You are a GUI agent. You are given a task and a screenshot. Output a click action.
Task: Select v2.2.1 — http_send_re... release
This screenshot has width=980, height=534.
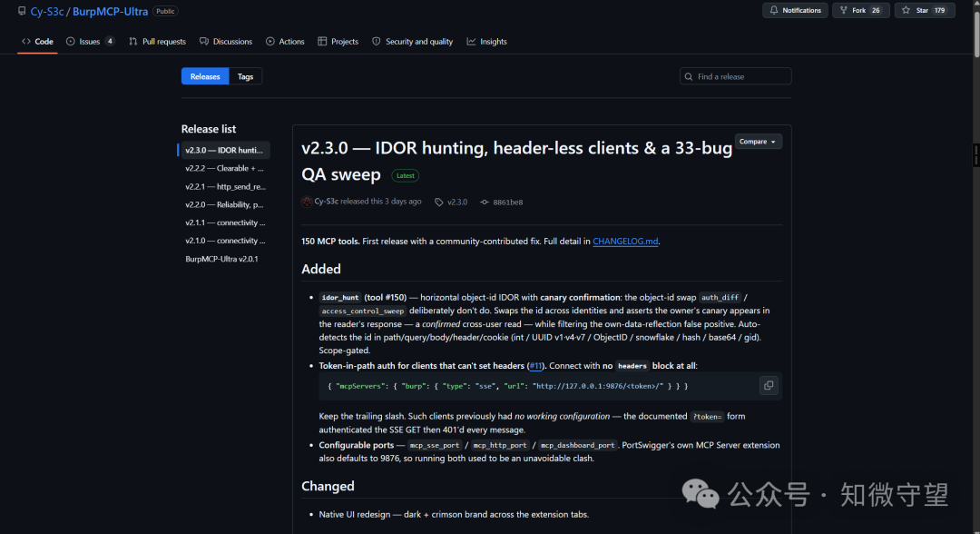coord(224,186)
